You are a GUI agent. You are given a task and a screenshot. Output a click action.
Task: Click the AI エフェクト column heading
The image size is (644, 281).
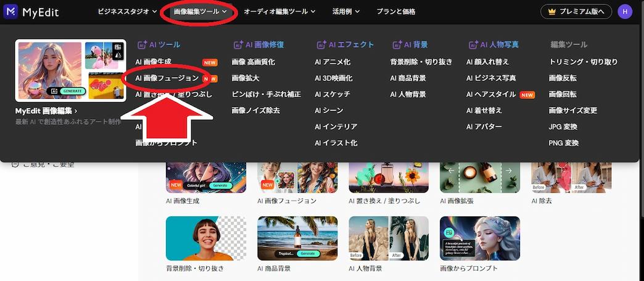345,44
